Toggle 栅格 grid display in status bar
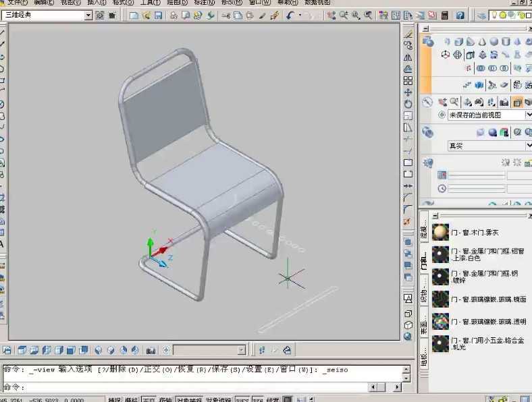 [131, 400]
